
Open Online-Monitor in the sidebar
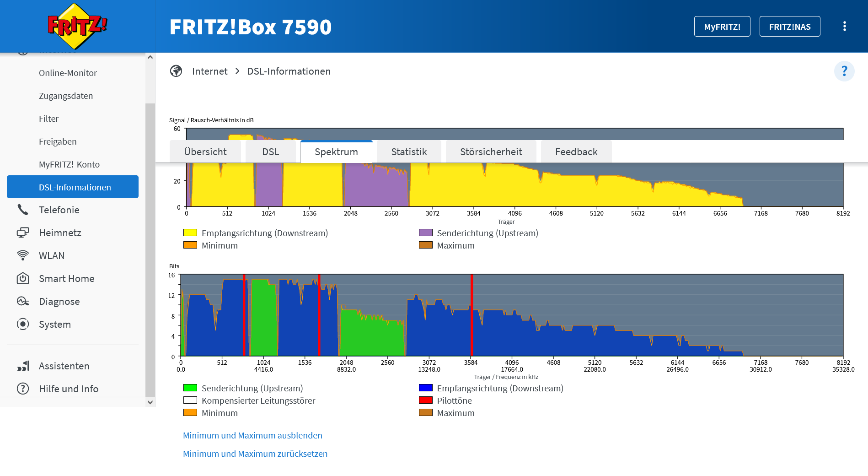coord(68,73)
